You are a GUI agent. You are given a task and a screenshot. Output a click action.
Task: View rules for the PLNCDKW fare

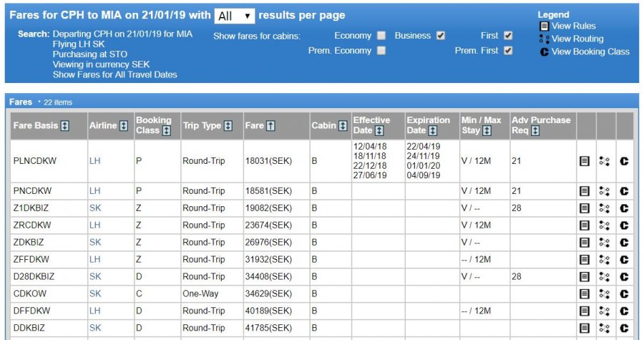click(x=584, y=161)
